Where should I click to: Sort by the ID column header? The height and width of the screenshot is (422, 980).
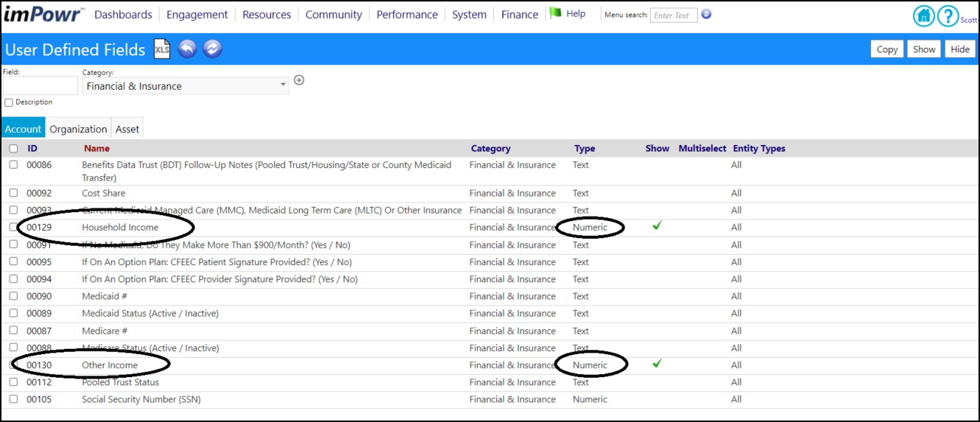click(x=32, y=149)
